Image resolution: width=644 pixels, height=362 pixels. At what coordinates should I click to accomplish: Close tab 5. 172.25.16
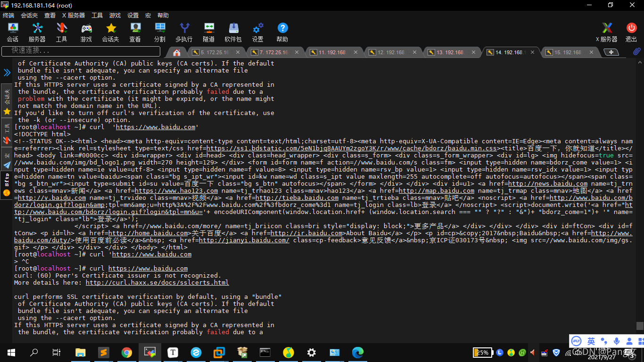tap(238, 52)
